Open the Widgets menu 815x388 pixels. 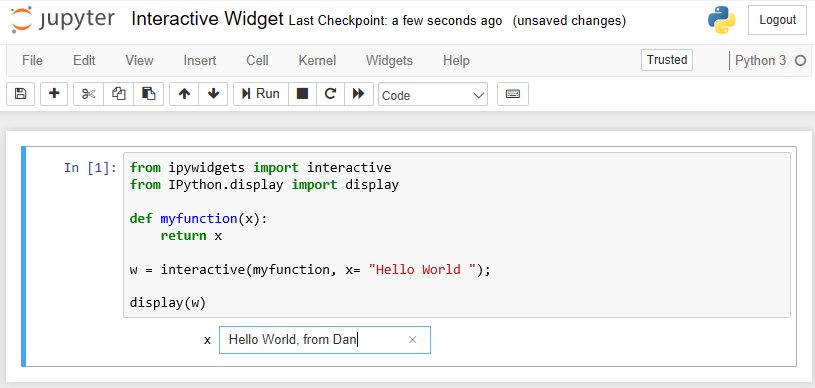tap(389, 61)
